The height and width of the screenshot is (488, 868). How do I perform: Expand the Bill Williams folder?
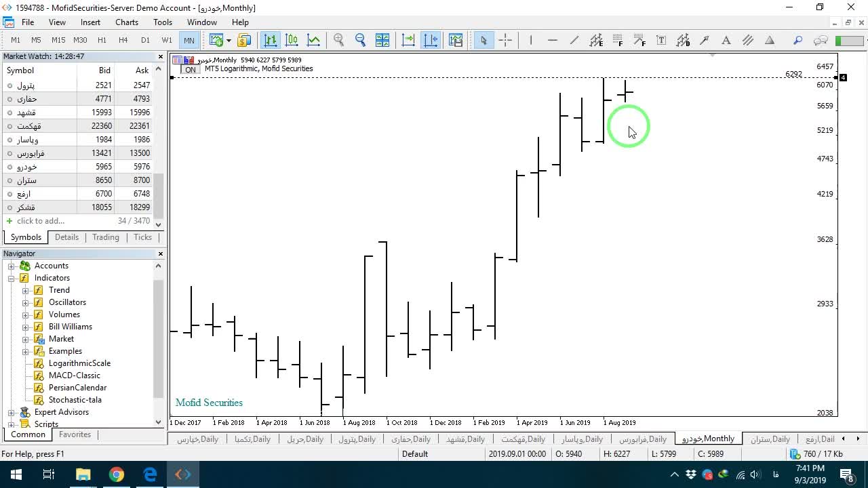[x=26, y=327]
